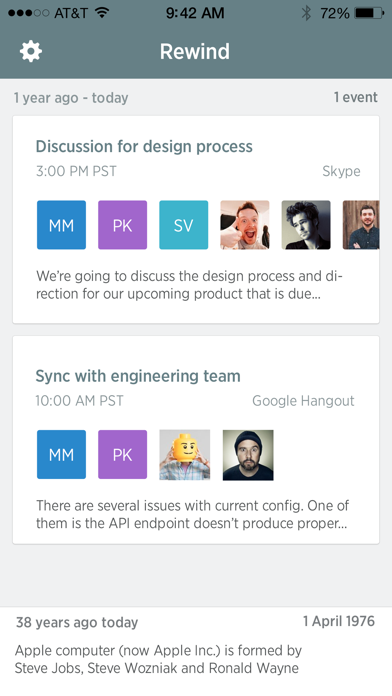Open the dark-haired attendee portrait
The width and height of the screenshot is (392, 696).
tap(306, 225)
